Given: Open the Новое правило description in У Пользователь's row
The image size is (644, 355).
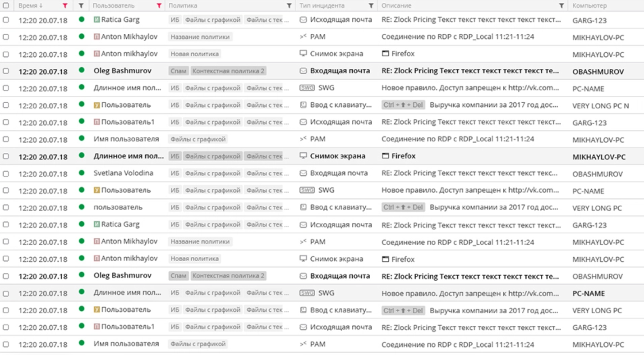Looking at the screenshot, I should [470, 190].
